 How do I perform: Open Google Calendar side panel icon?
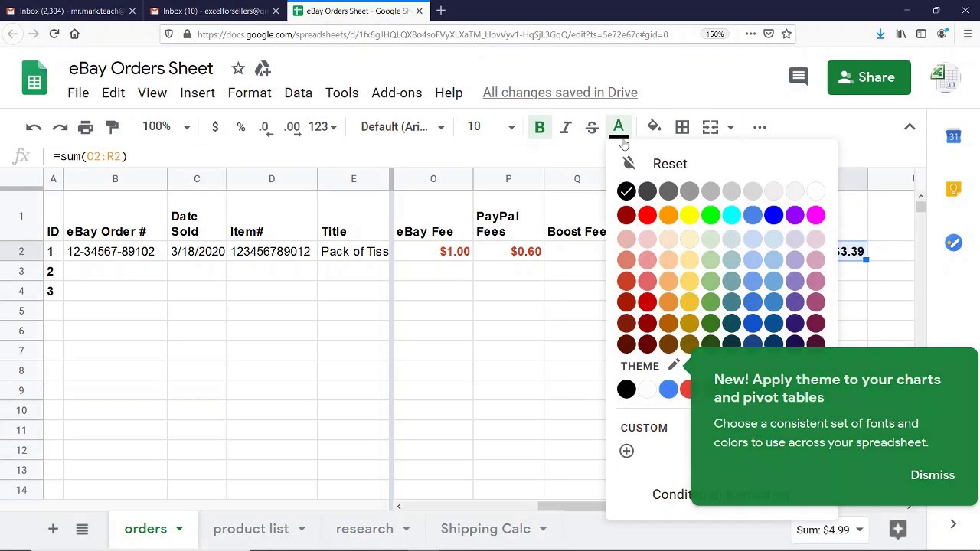[x=953, y=137]
